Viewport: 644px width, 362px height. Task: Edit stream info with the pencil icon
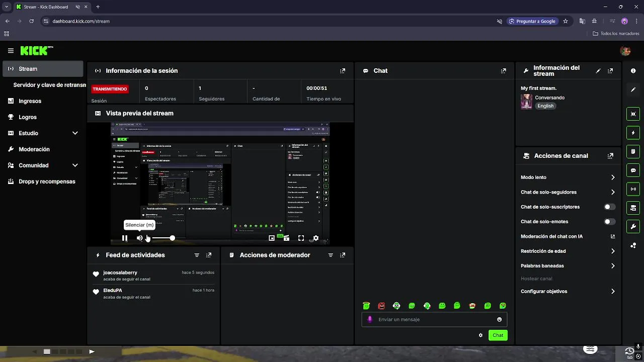click(x=598, y=71)
